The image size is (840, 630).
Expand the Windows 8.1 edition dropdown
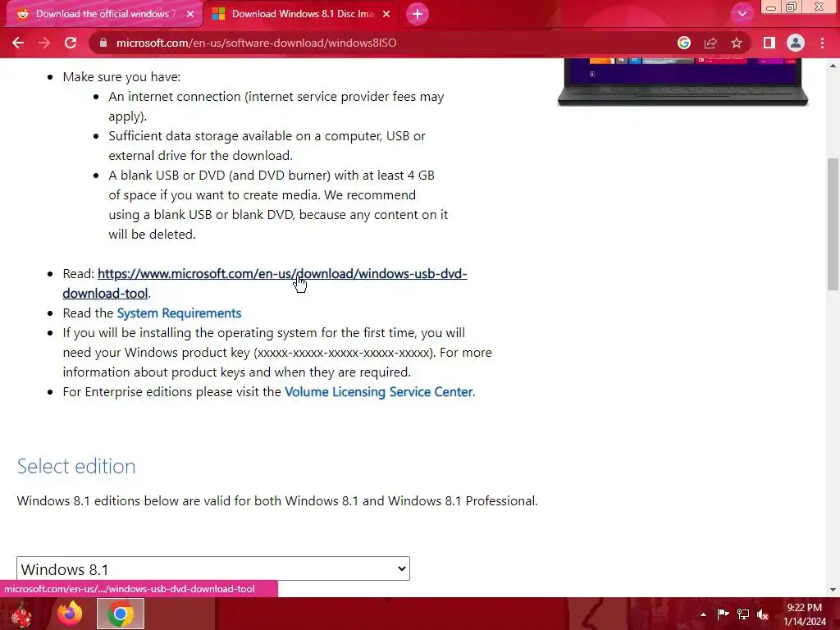pyautogui.click(x=213, y=568)
